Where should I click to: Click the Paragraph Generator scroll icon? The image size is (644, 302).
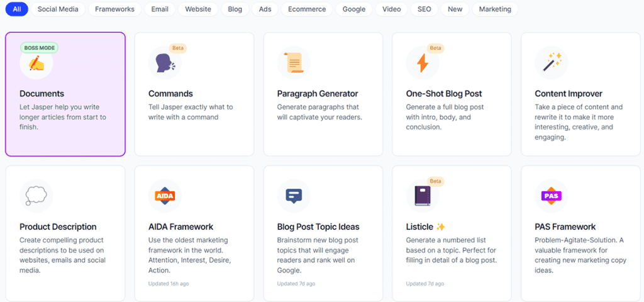[x=294, y=63]
